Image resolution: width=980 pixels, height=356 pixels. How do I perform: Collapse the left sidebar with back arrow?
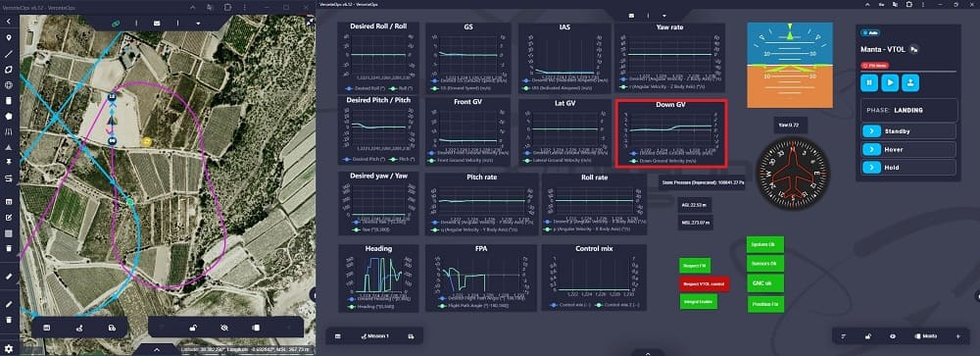(9, 22)
